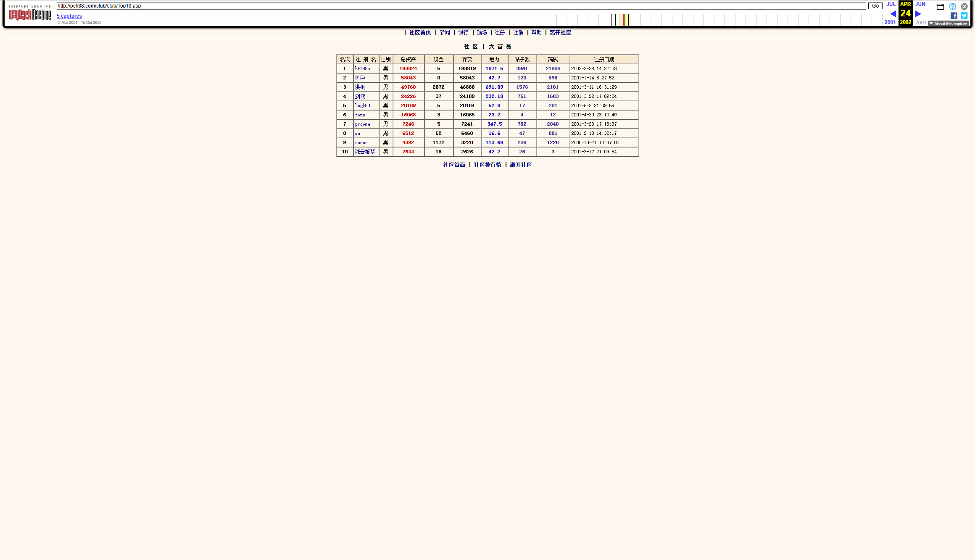Open 帮助 navigation link
This screenshot has width=975, height=560.
[x=536, y=32]
